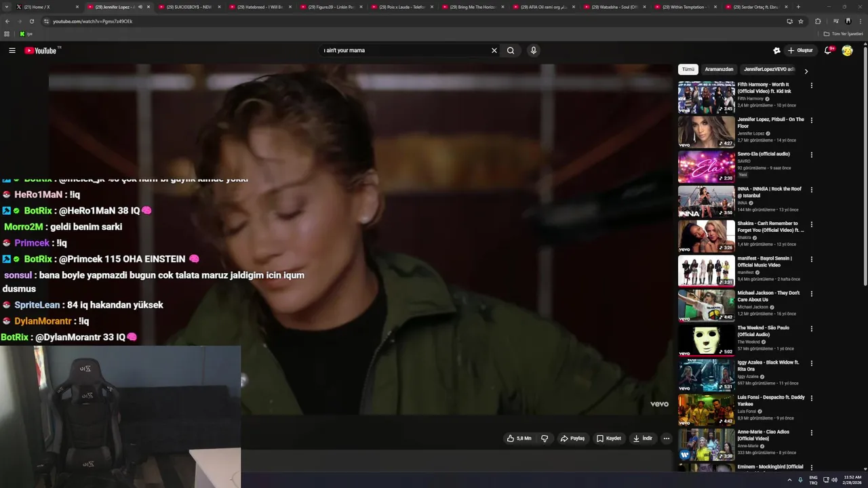Bookmark this page with star icon

tap(801, 21)
